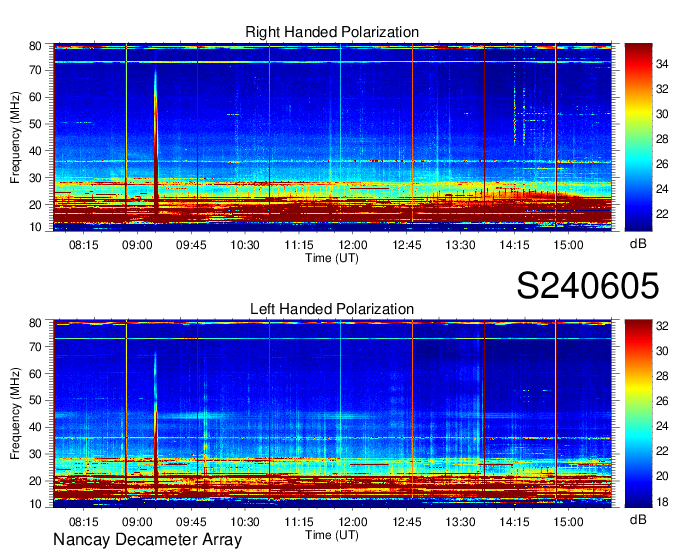Click the '12:00' tick on the upper time axis

coord(353,245)
